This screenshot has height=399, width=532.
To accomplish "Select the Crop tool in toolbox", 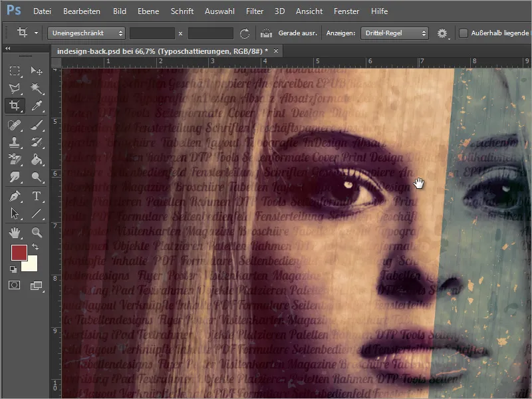I will tap(14, 106).
